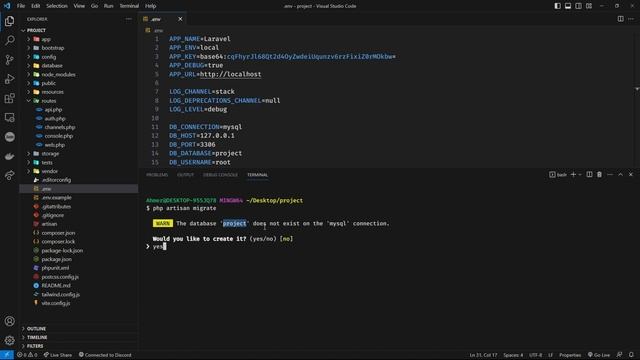Close the .env editor tab
640x360 pixels.
(180, 19)
